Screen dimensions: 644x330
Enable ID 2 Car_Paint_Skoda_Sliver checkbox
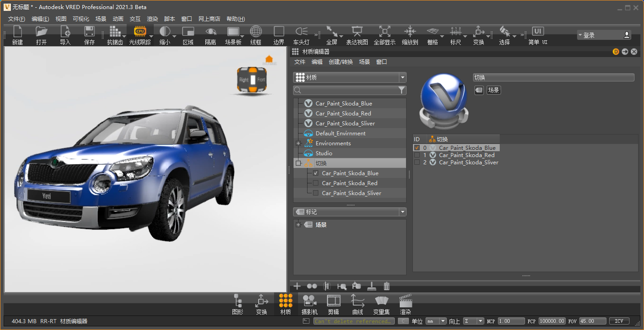417,163
